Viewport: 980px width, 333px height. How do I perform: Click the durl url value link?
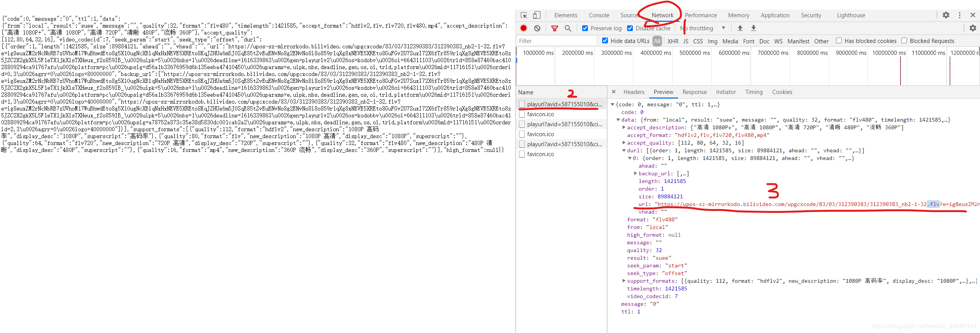(x=819, y=204)
